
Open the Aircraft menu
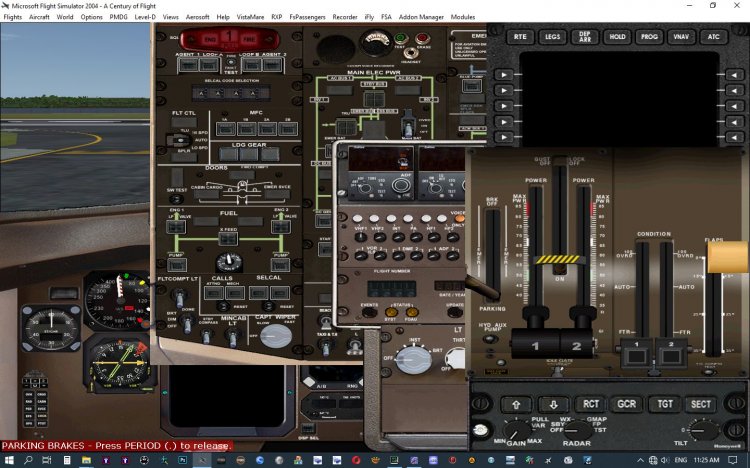click(x=39, y=17)
